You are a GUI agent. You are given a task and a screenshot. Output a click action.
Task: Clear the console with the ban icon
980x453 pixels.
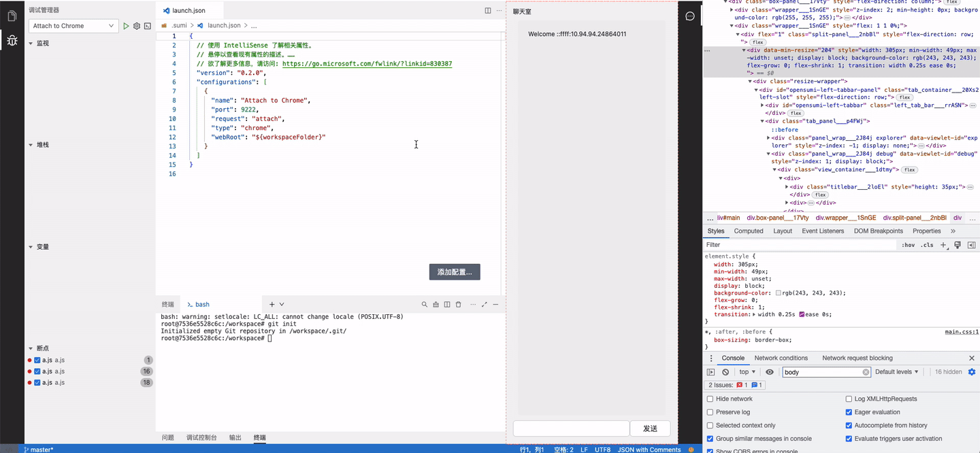(x=725, y=372)
